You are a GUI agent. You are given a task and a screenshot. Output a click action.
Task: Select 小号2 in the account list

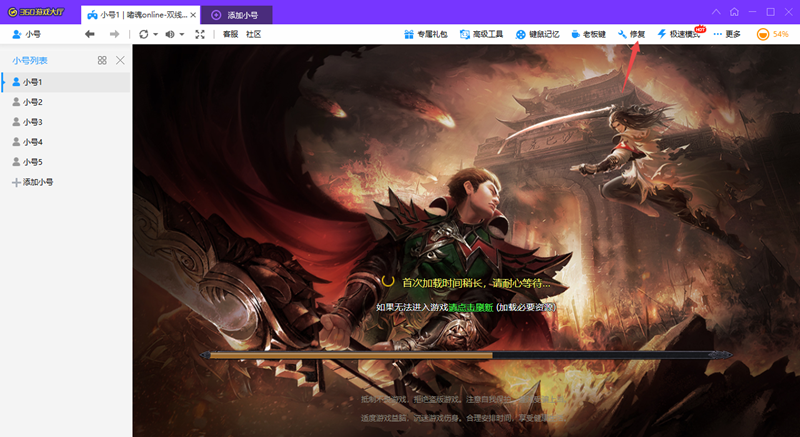[x=66, y=102]
